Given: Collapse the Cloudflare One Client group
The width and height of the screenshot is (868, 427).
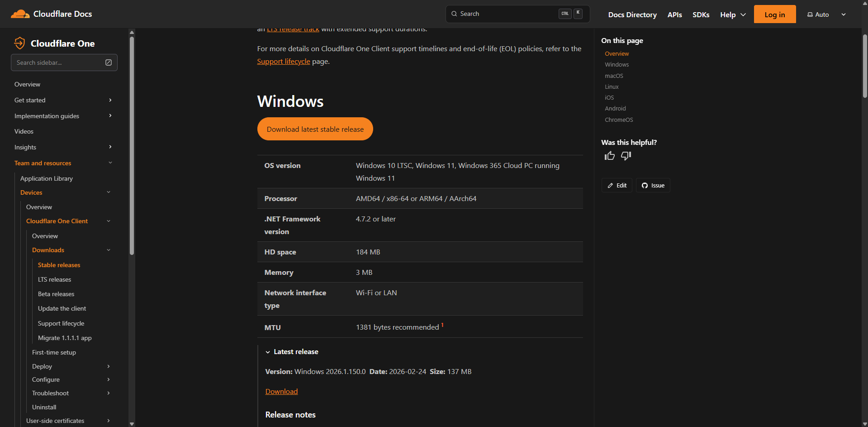Looking at the screenshot, I should pos(109,221).
